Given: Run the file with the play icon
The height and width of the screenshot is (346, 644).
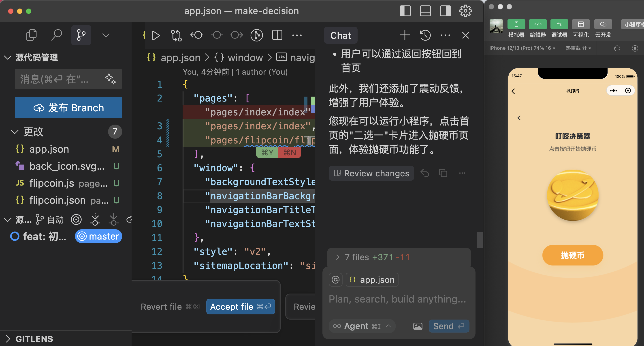Looking at the screenshot, I should [156, 36].
